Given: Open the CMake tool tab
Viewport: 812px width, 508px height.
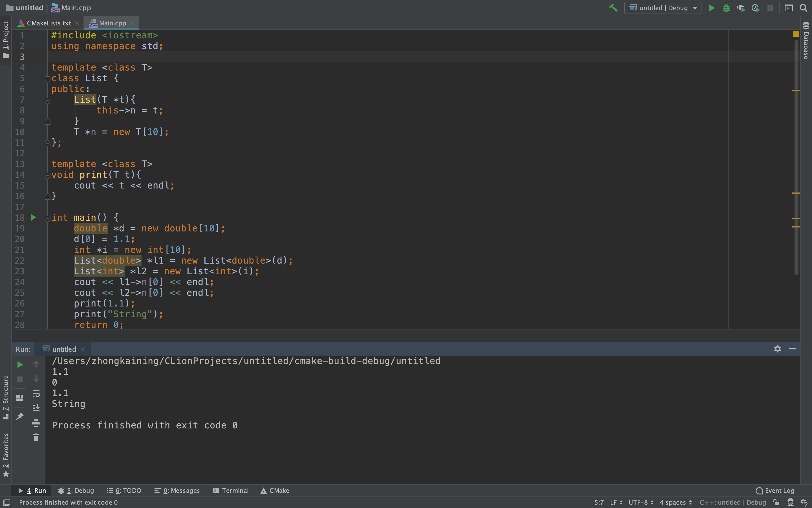Looking at the screenshot, I should tap(275, 491).
